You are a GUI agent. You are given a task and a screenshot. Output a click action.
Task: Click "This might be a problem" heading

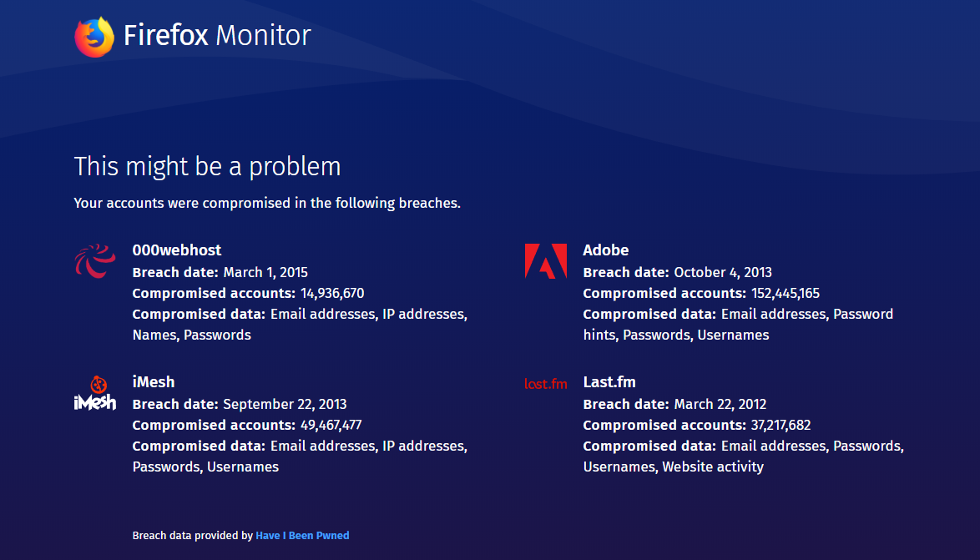coord(207,166)
